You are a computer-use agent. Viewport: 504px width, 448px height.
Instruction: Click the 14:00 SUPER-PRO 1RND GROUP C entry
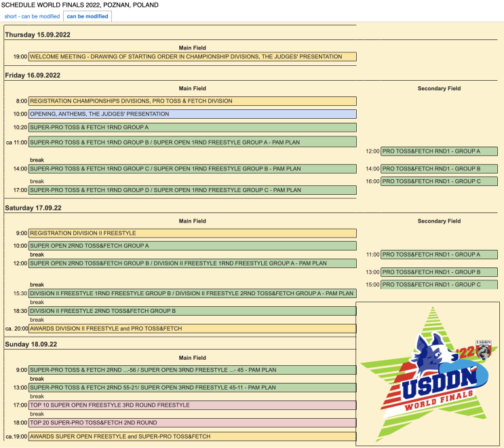click(193, 169)
